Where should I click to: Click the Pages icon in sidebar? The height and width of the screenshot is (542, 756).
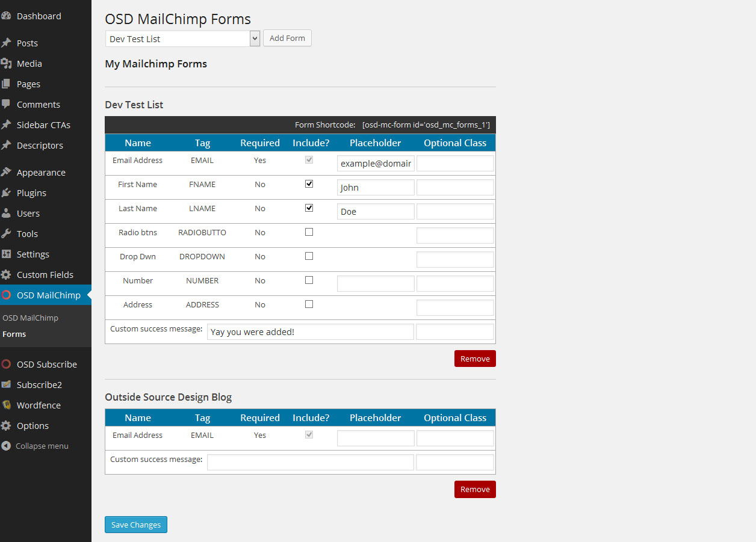6,84
